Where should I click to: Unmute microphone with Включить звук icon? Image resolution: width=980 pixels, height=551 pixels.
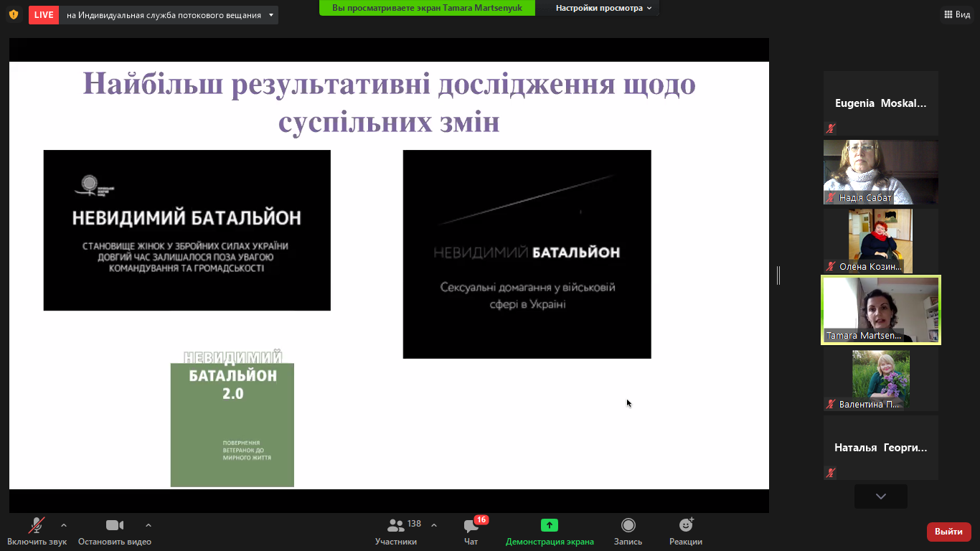click(x=36, y=526)
